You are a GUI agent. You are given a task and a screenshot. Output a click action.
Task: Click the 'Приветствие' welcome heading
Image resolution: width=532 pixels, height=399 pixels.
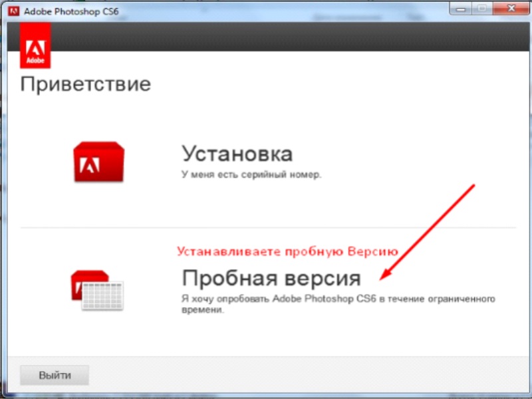tap(86, 84)
